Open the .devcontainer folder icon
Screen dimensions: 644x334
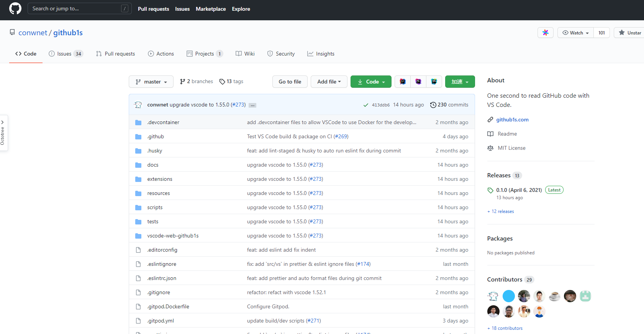coord(138,123)
